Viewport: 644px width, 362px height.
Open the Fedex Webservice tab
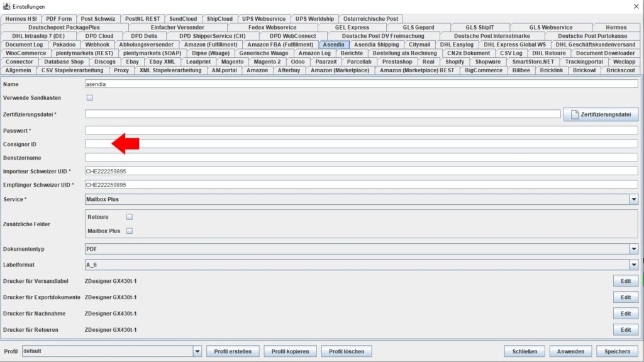[x=272, y=27]
